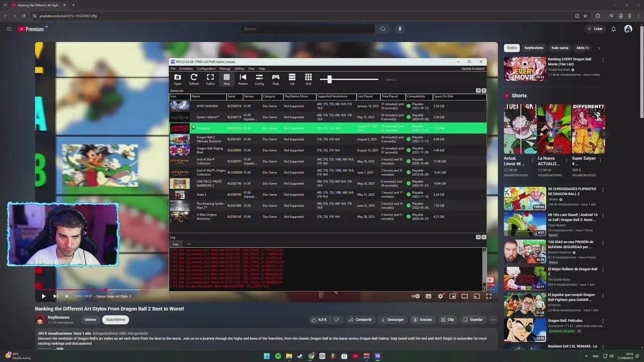Viewport: 644px width, 362px height.
Task: Enable YouTube miniplayer mode
Action: (x=452, y=296)
